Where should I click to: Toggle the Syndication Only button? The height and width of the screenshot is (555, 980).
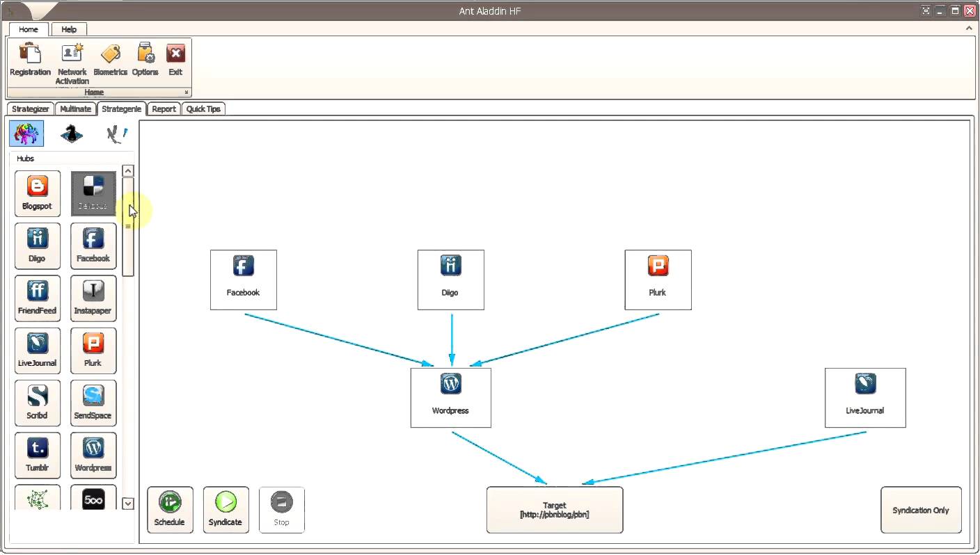point(921,510)
